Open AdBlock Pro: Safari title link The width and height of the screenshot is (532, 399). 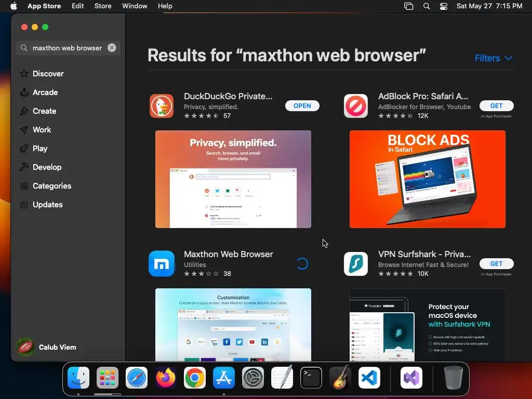423,96
